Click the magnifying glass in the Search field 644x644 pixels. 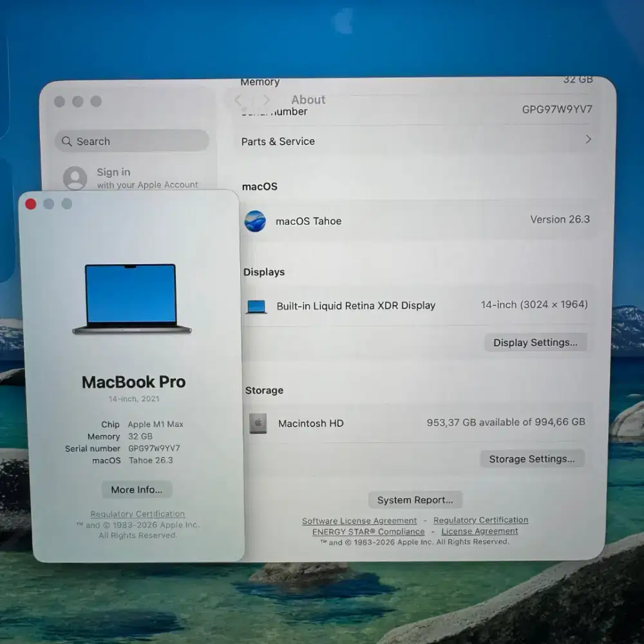(x=67, y=141)
